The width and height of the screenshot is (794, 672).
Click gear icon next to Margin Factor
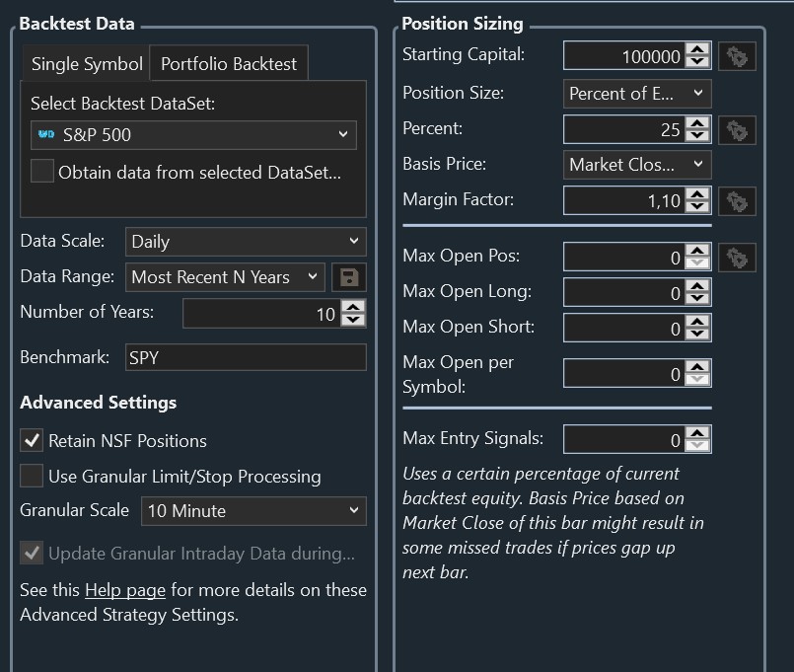pyautogui.click(x=736, y=201)
